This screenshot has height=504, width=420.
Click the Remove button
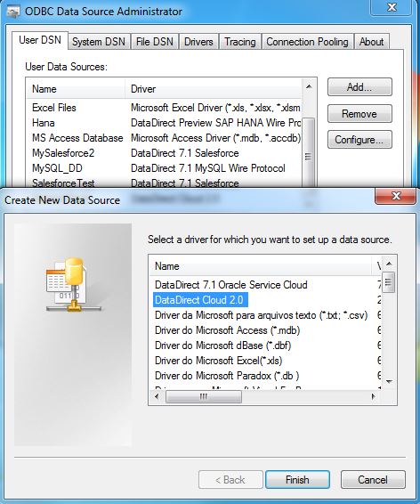(x=359, y=113)
